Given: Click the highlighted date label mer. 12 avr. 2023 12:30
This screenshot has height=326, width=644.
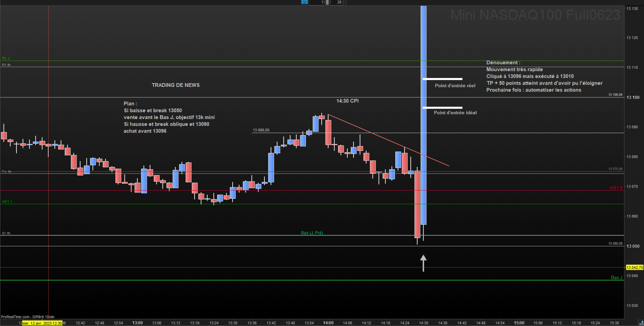Looking at the screenshot, I should click(42, 323).
